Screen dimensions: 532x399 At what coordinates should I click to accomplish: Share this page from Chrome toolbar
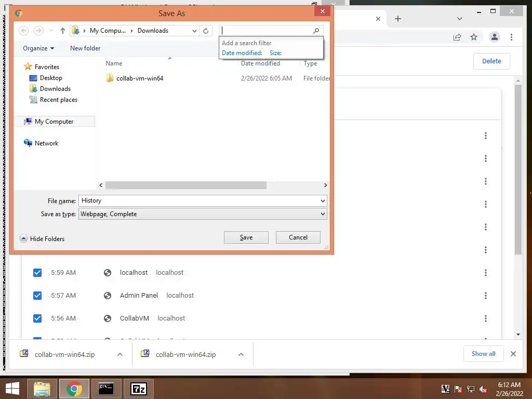[457, 37]
